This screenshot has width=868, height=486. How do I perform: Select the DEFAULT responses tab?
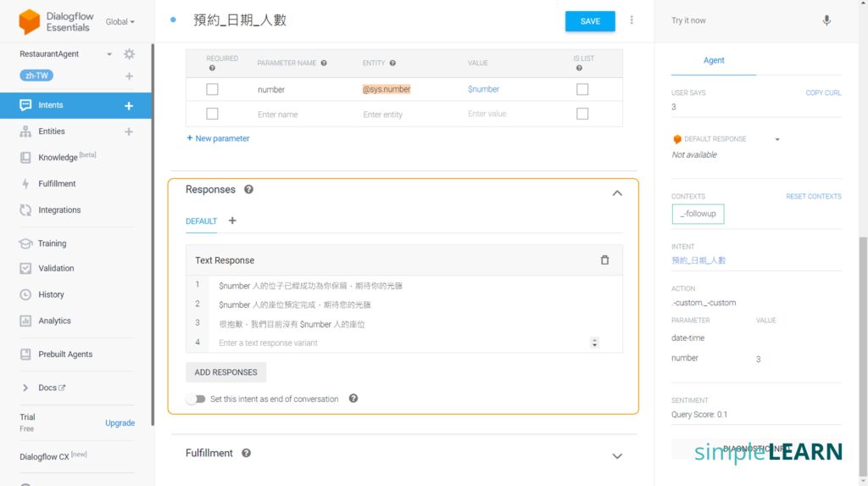pyautogui.click(x=202, y=221)
